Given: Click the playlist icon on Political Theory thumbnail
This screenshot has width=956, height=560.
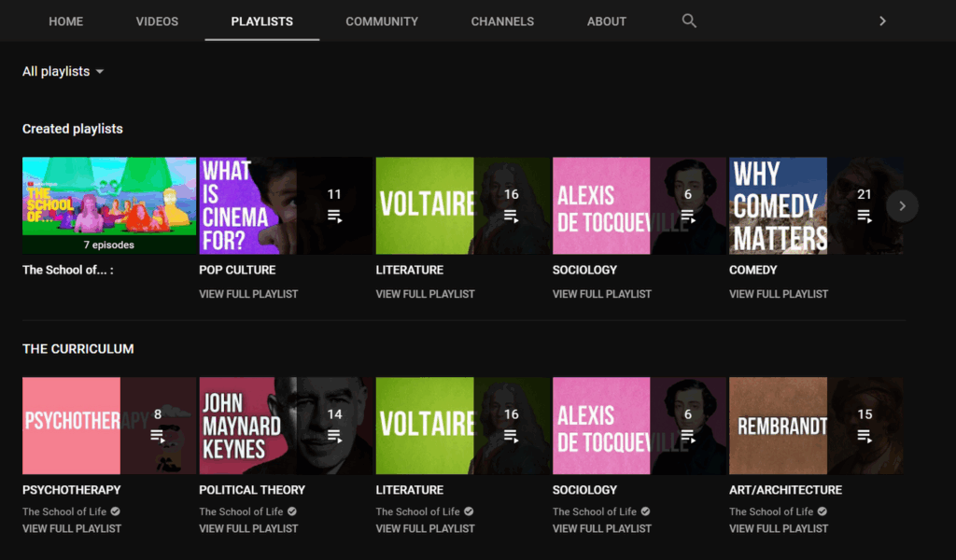Looking at the screenshot, I should pyautogui.click(x=334, y=436).
